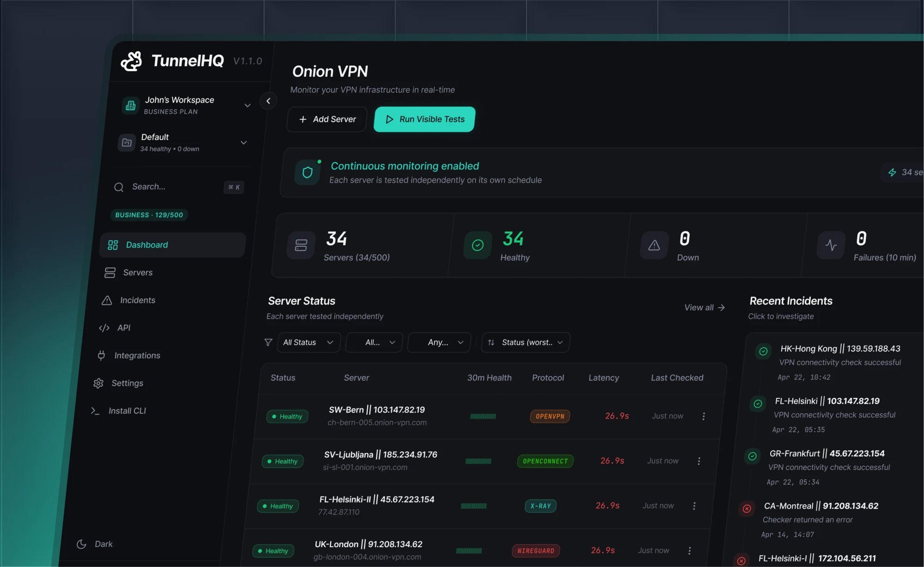The height and width of the screenshot is (567, 924).
Task: Click the Healthy checkmark stat icon
Action: coord(478,245)
